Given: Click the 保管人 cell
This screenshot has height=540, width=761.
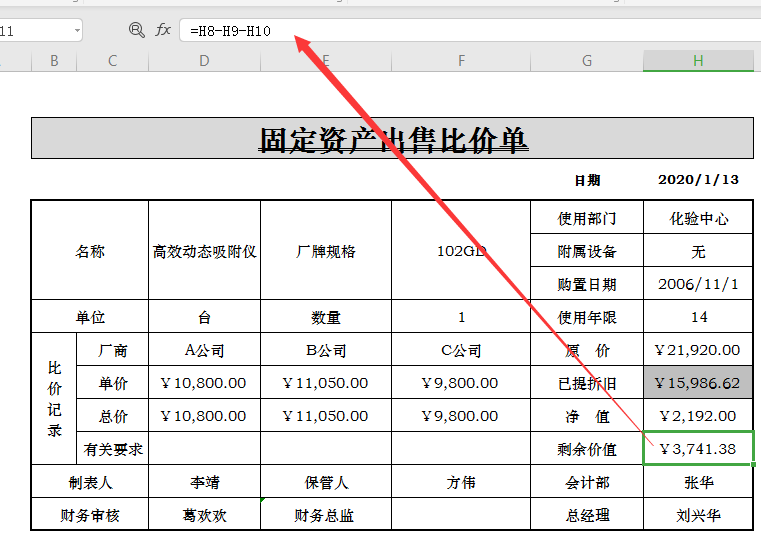Looking at the screenshot, I should click(x=326, y=482).
